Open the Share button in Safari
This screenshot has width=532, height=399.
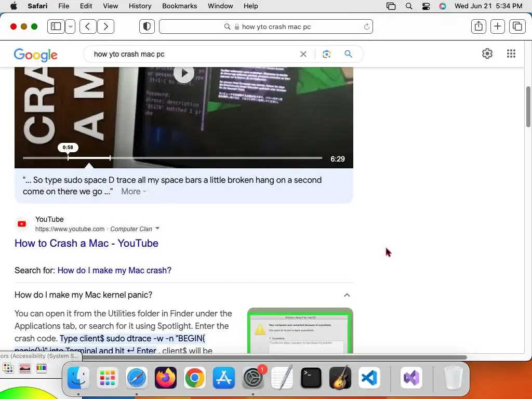pyautogui.click(x=478, y=26)
